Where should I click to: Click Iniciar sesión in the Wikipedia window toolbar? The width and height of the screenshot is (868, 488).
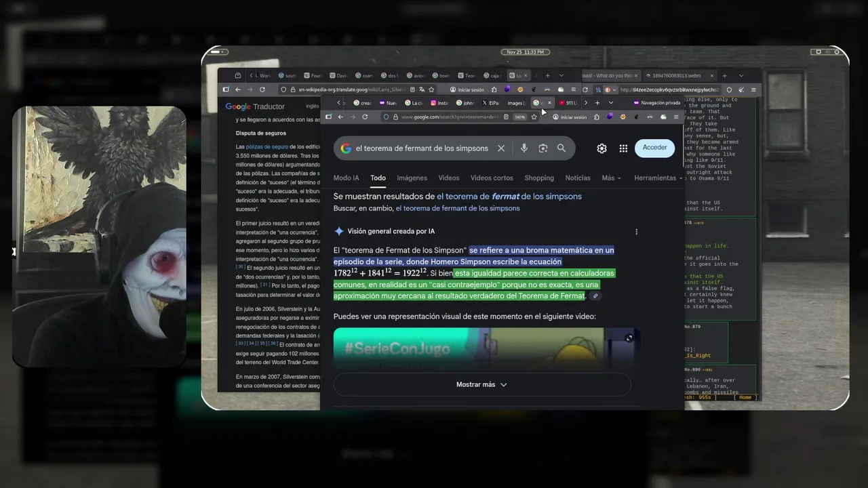tap(467, 89)
